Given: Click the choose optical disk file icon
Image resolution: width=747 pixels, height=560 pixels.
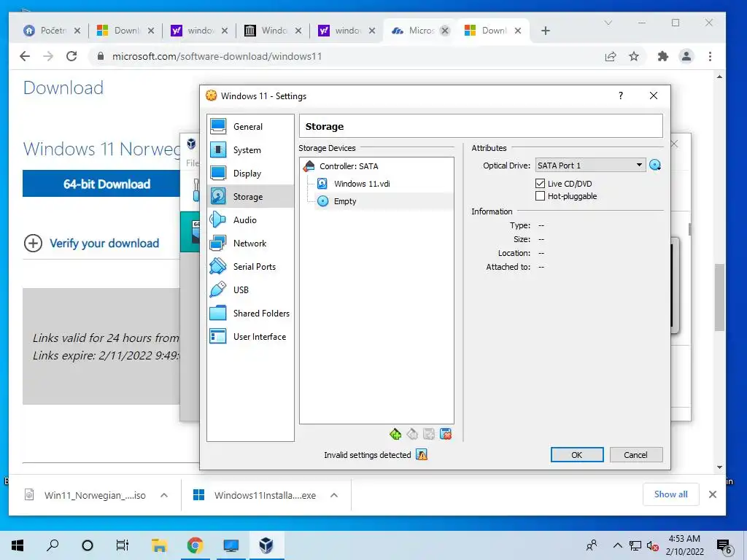Looking at the screenshot, I should pyautogui.click(x=655, y=166).
